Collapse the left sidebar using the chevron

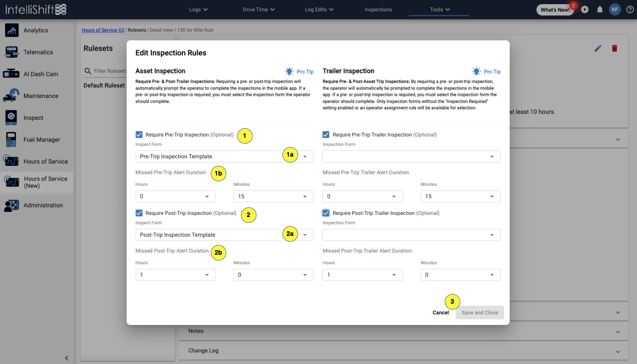click(66, 358)
